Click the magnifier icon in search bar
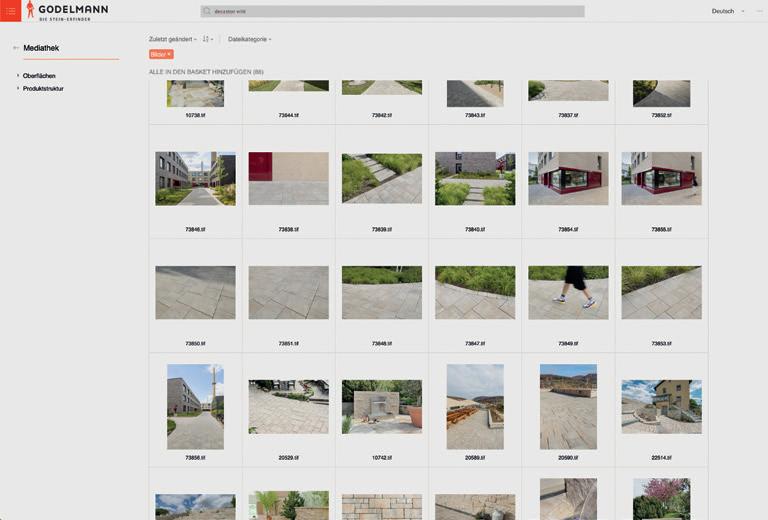This screenshot has width=768, height=520. tap(207, 11)
